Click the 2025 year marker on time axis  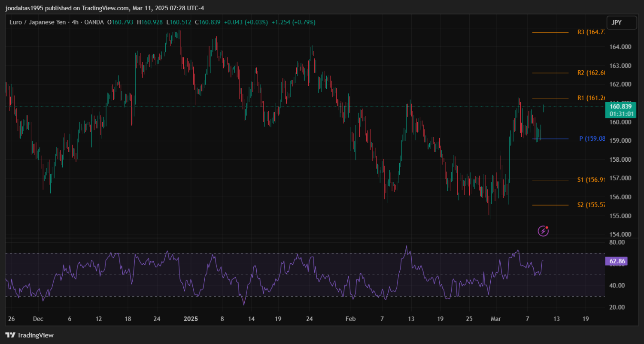click(190, 319)
